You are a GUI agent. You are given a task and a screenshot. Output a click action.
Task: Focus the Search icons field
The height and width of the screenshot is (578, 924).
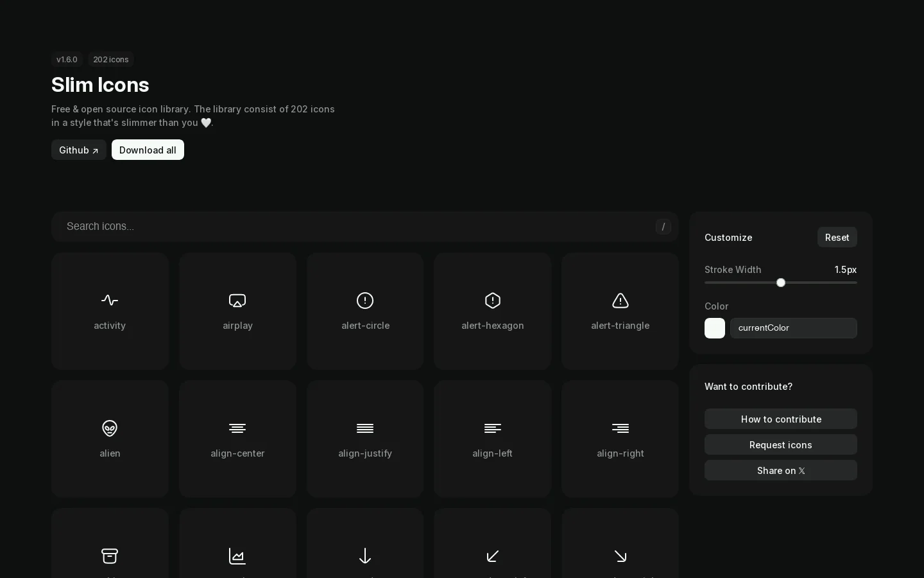pyautogui.click(x=365, y=227)
